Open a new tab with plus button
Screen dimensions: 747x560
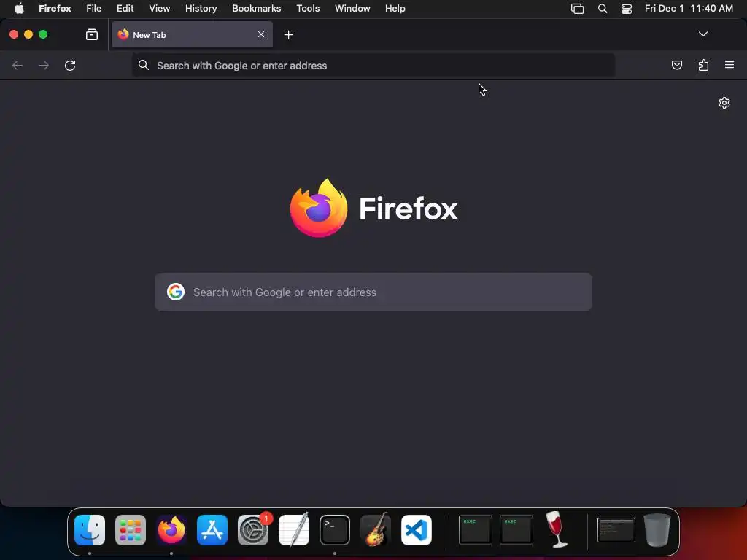pos(288,35)
